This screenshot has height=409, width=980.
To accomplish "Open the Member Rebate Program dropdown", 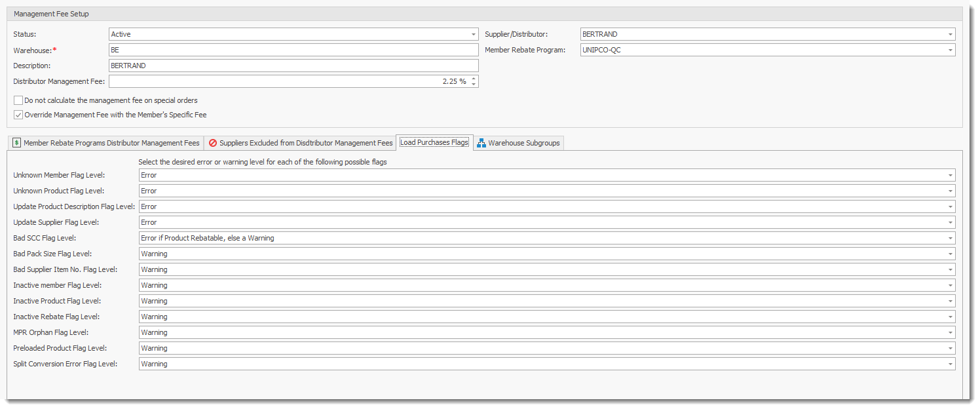I will click(950, 50).
